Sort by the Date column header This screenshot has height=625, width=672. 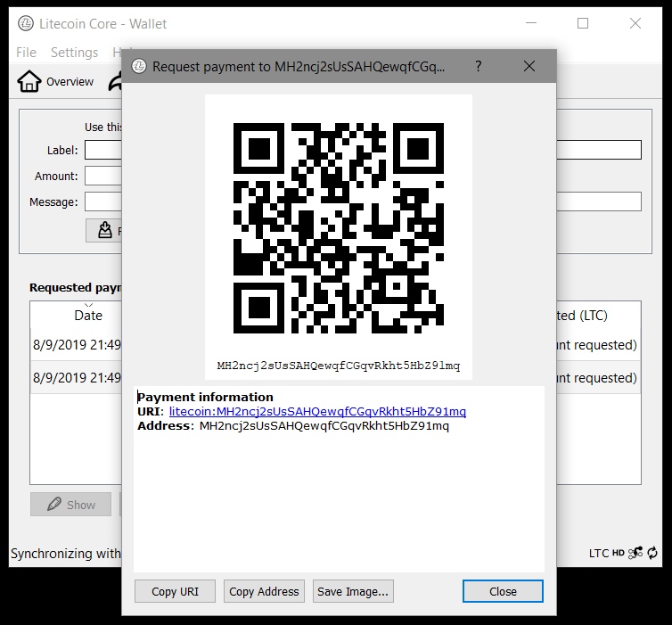[88, 316]
